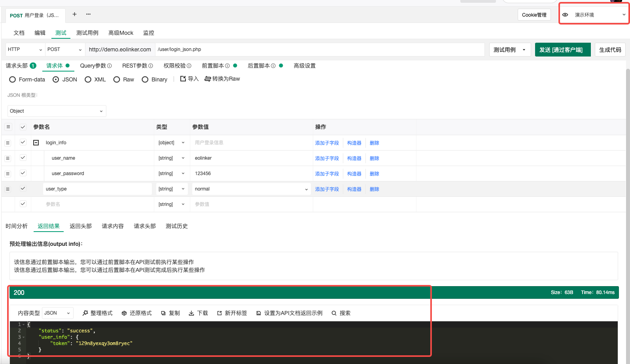
Task: Click 后置脚本 info icon
Action: coord(273,66)
